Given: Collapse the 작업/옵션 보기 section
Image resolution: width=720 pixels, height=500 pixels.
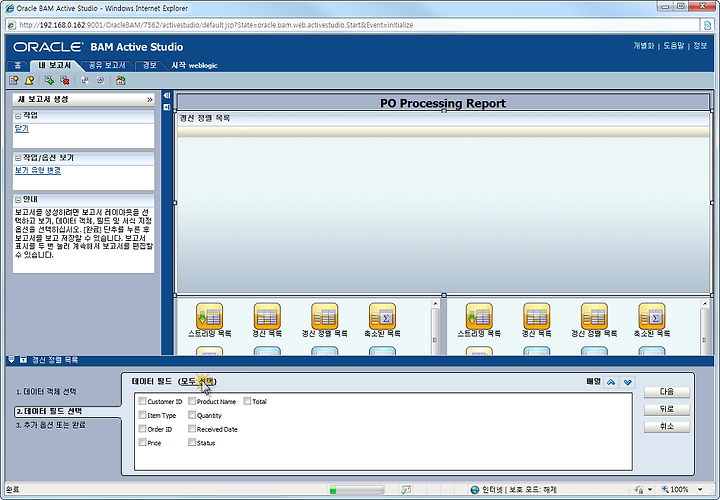Looking at the screenshot, I should click(18, 158).
